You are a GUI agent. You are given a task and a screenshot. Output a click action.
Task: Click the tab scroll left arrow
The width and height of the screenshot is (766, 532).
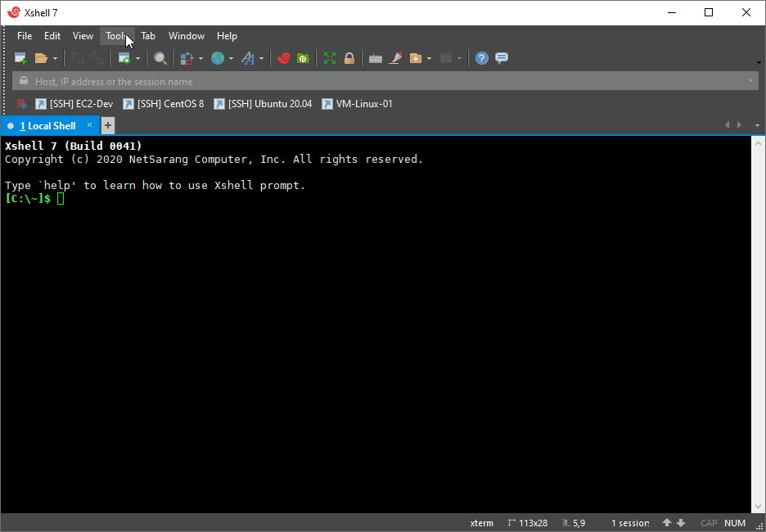[x=727, y=125]
